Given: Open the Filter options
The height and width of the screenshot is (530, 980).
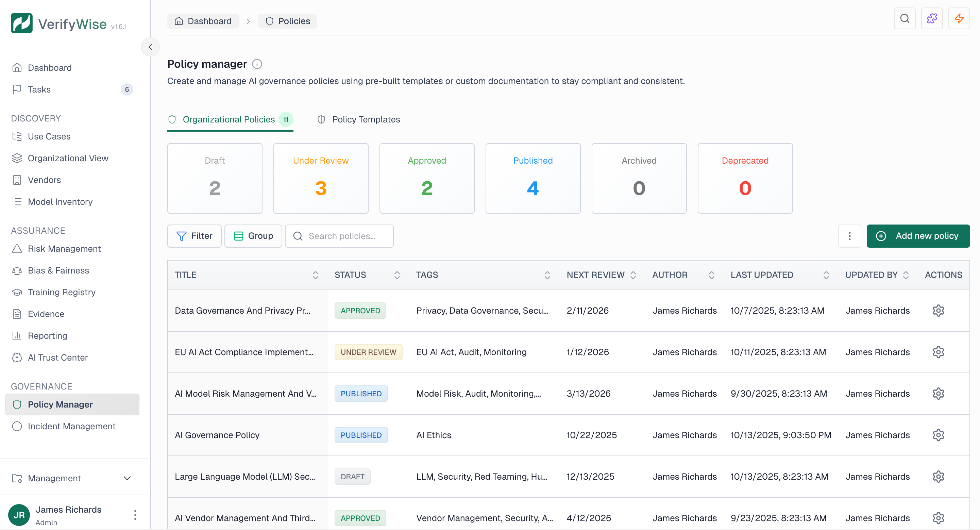Looking at the screenshot, I should click(x=194, y=236).
